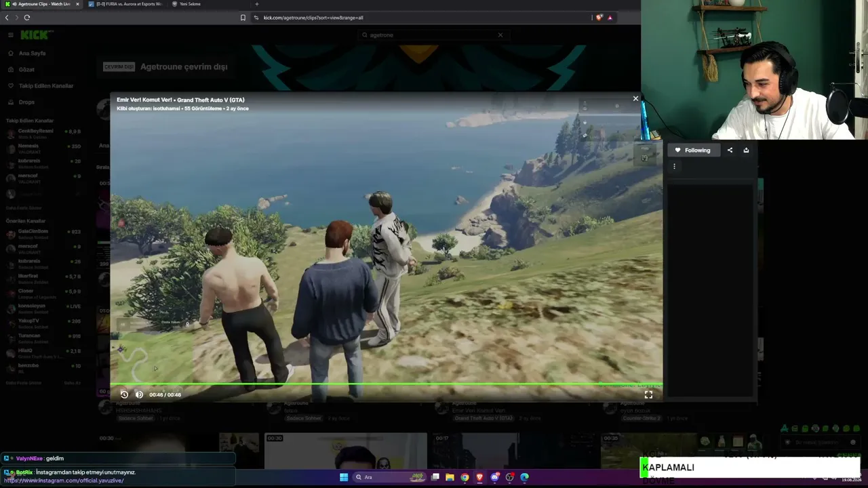Toggle the Following button

point(692,150)
